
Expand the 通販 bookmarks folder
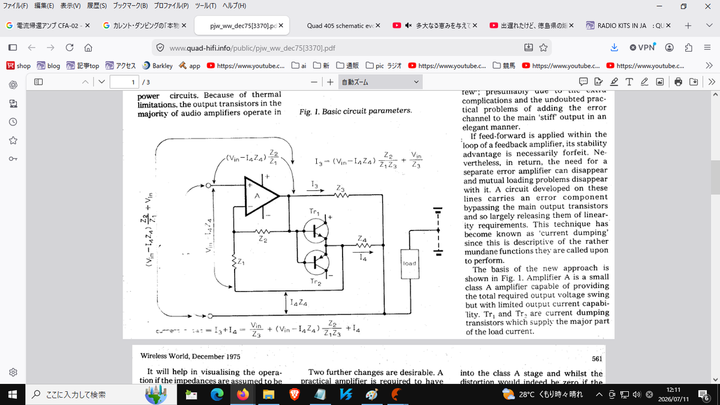point(348,66)
